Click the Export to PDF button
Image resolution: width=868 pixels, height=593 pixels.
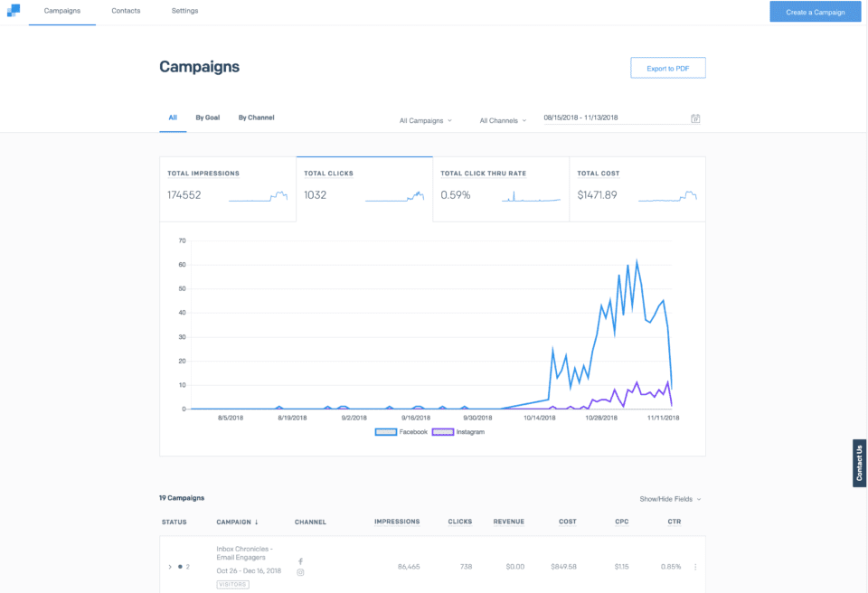tap(667, 68)
